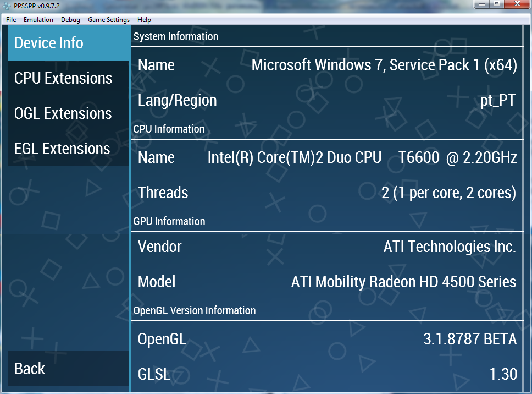This screenshot has height=394, width=532.
Task: Click the Threads info row
Action: pos(327,193)
